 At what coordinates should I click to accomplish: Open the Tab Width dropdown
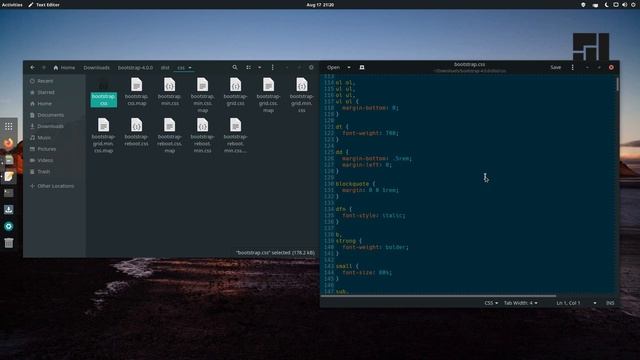pos(520,303)
